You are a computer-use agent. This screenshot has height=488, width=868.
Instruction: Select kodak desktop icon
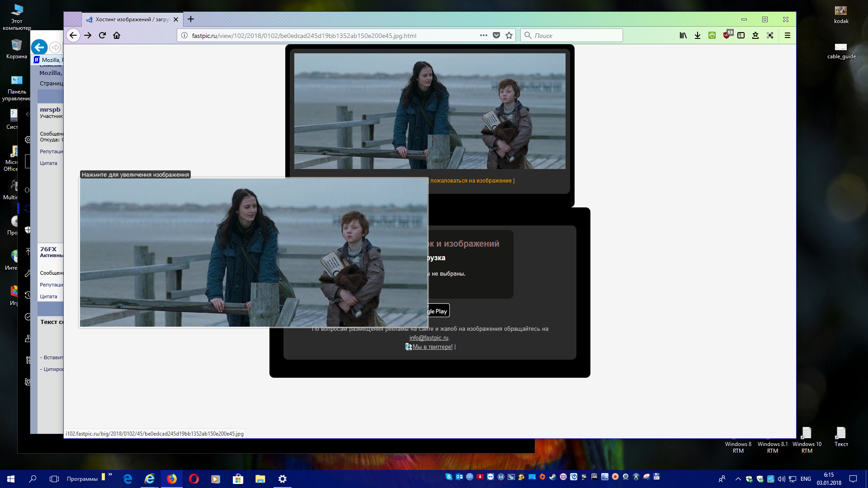[x=841, y=14]
